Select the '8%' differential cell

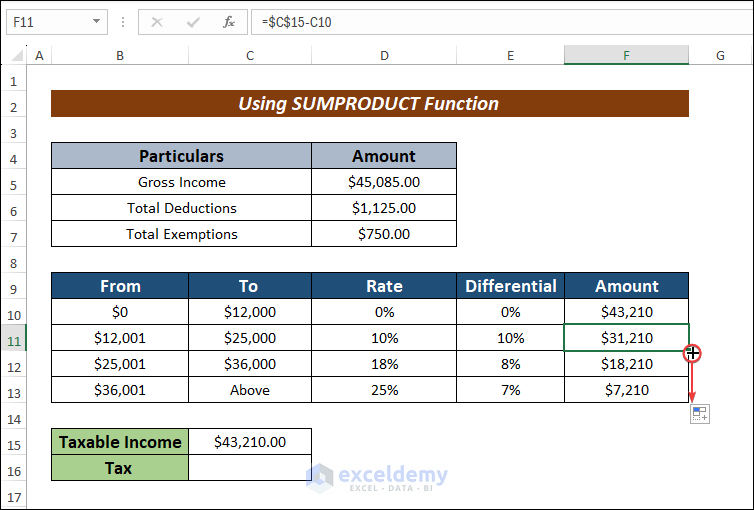click(x=510, y=364)
